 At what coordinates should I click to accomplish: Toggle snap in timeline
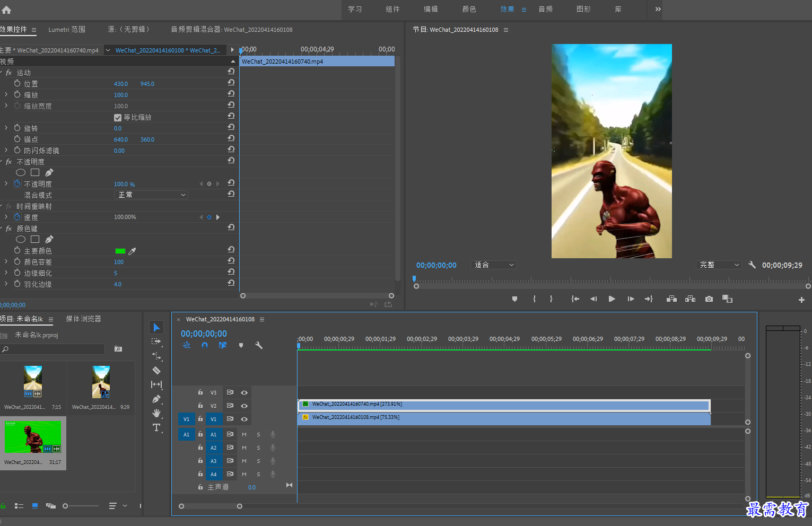point(205,345)
